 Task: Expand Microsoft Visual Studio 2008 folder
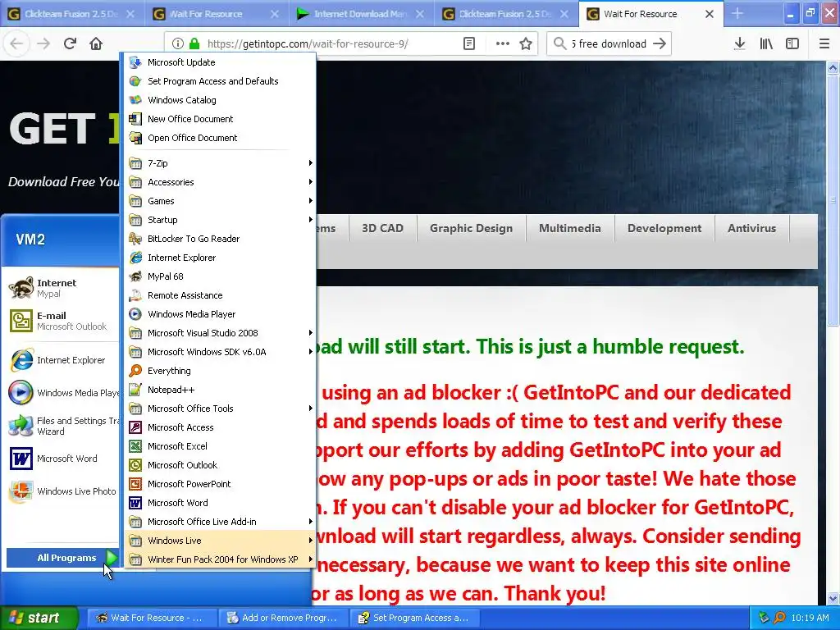click(x=220, y=333)
